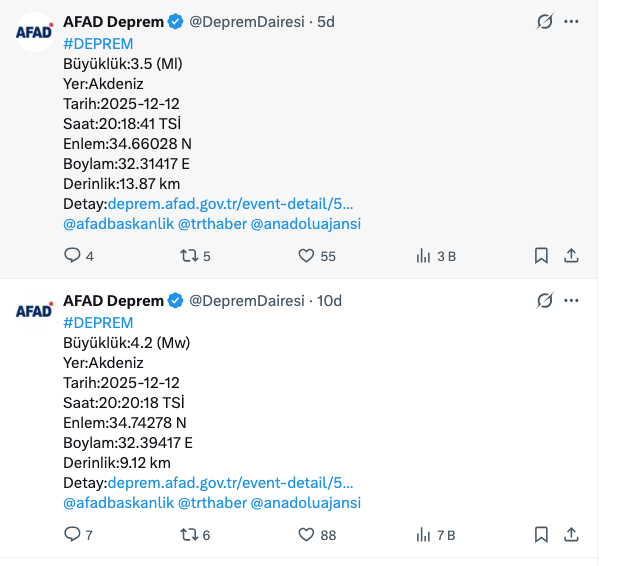Share the second AFAD Deprem tweet
Image resolution: width=619 pixels, height=566 pixels.
[x=571, y=535]
